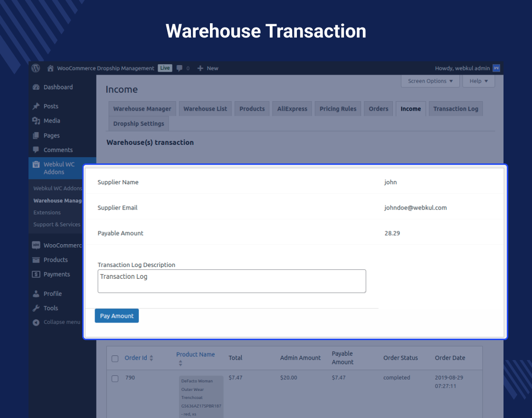Select the Products sidebar icon

pos(37,260)
